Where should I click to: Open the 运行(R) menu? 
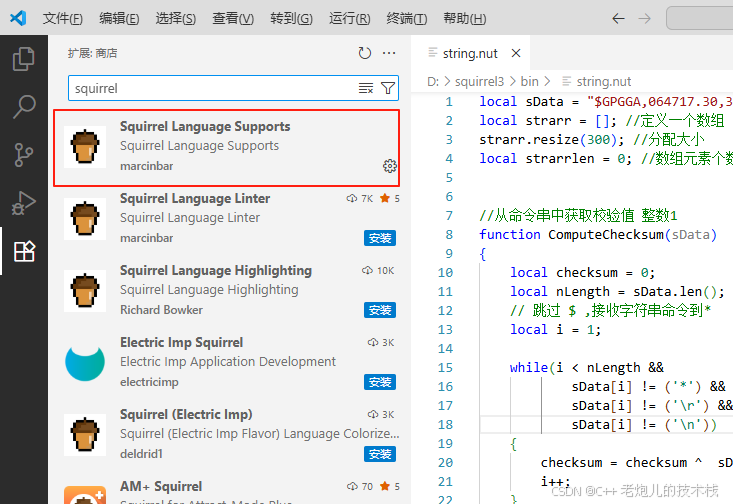350,19
